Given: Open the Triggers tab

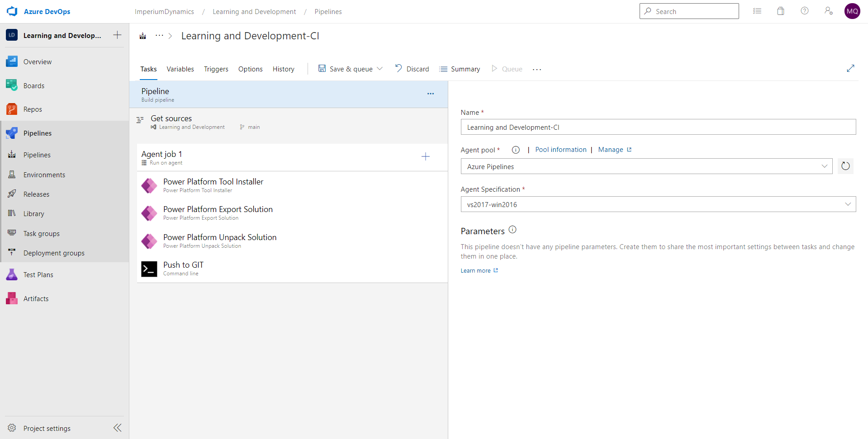Looking at the screenshot, I should click(x=216, y=69).
